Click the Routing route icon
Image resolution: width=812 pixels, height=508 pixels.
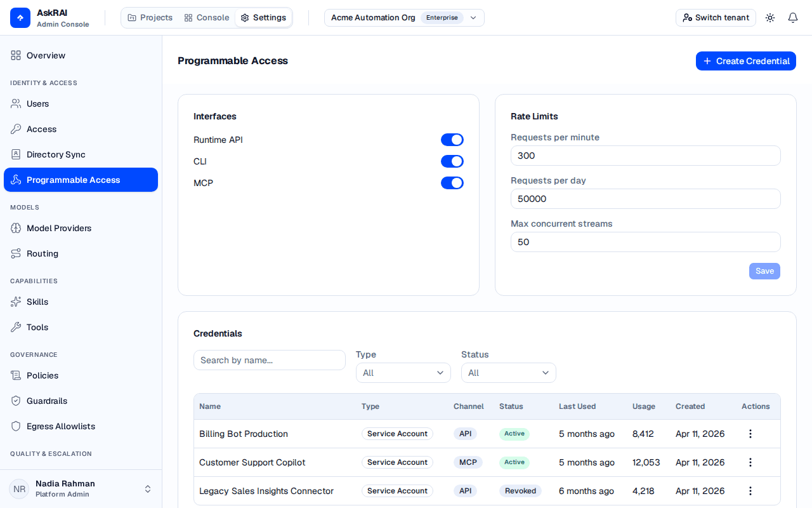[16, 253]
